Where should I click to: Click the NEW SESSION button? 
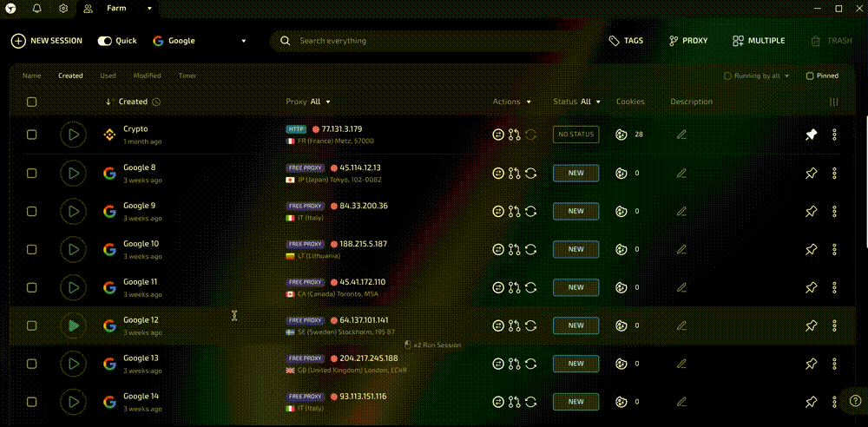(48, 41)
